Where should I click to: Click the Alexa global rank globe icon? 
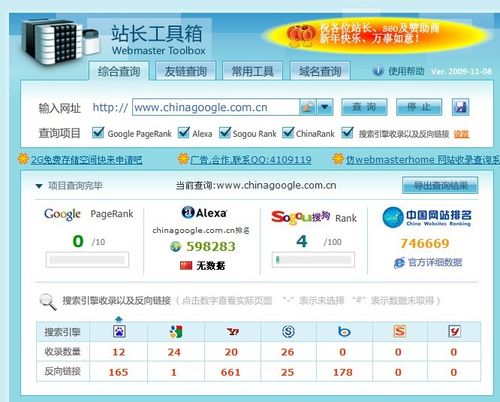[x=175, y=247]
